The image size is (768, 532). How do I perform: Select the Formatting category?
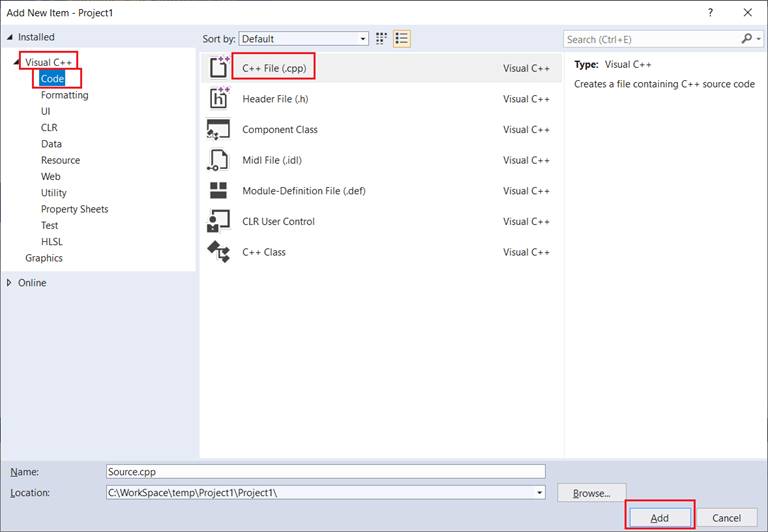point(64,95)
